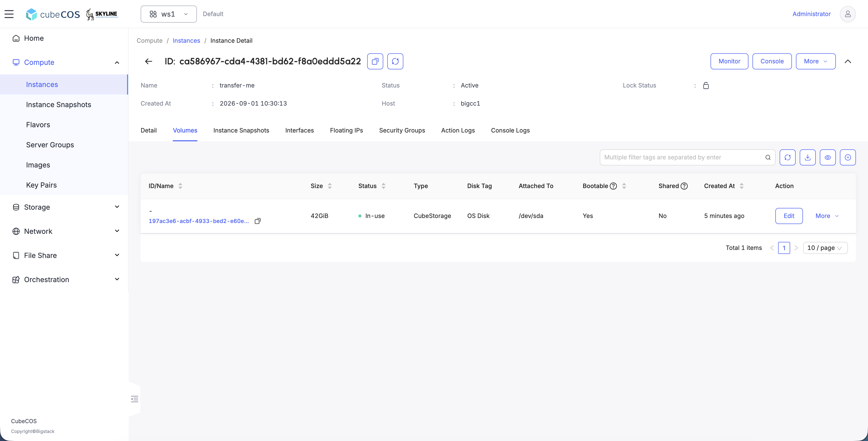Click the /dev/sda attached device cell

click(x=531, y=216)
